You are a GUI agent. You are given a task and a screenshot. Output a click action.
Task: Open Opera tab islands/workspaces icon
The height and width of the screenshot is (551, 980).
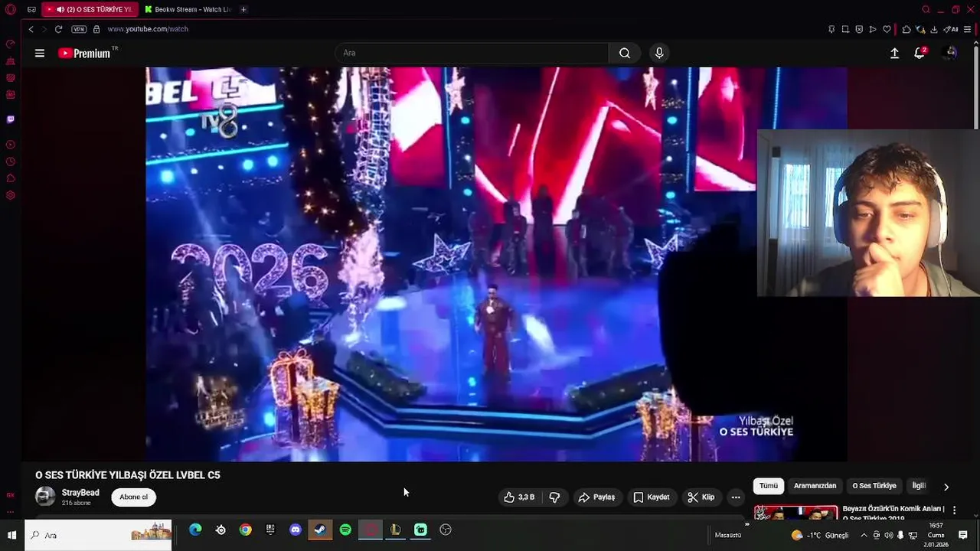click(31, 9)
